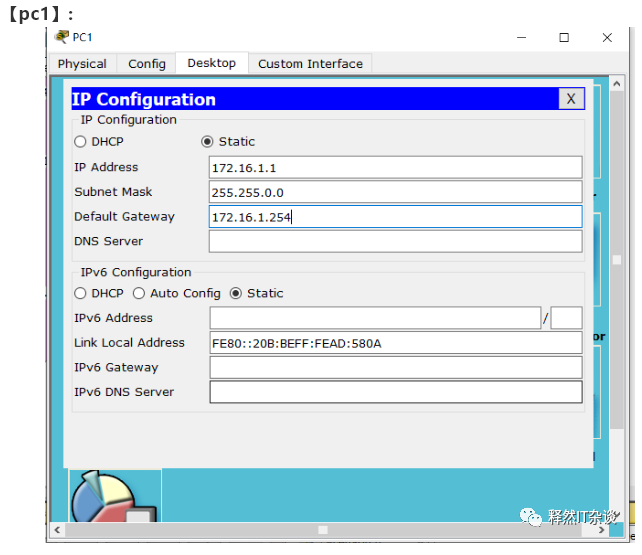This screenshot has height=555, width=642.
Task: Click the 'Subnet Mask' label text
Action: coord(113,192)
